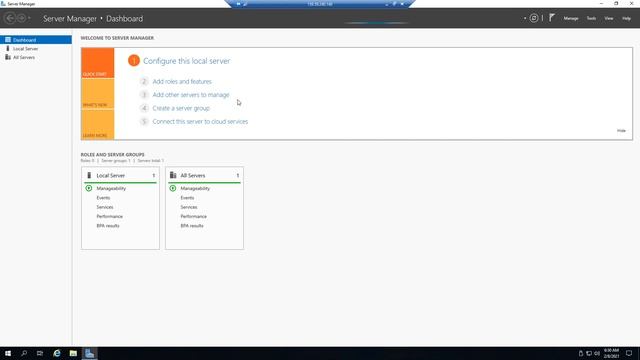Click Server Manager taskbar icon
Image resolution: width=640 pixels, height=360 pixels.
89,353
